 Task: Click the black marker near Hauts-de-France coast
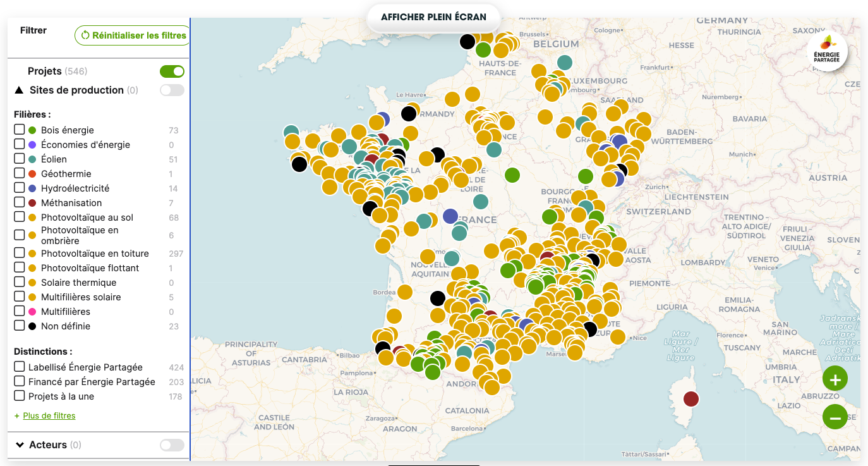(x=467, y=42)
